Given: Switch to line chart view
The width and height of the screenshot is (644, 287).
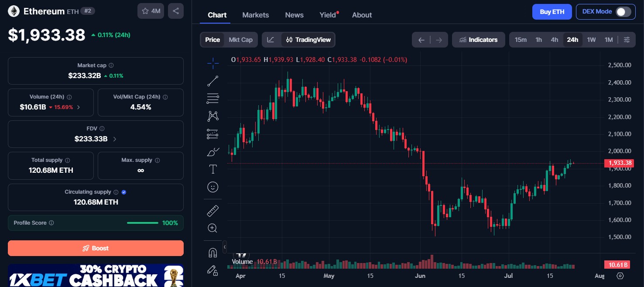Looking at the screenshot, I should (x=271, y=40).
